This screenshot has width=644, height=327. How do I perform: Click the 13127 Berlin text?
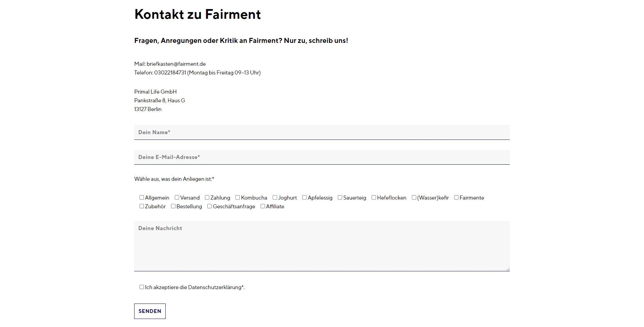tap(148, 109)
